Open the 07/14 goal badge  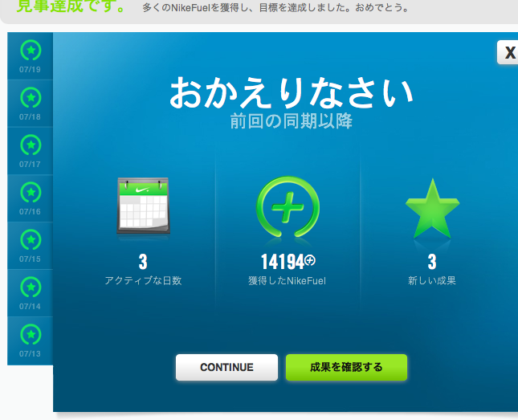click(30, 287)
